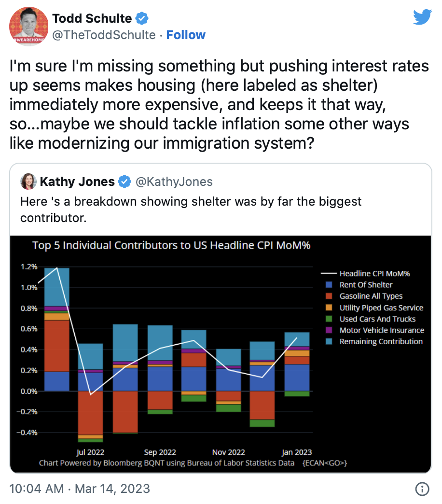Open the tweet info icon

tap(422, 489)
